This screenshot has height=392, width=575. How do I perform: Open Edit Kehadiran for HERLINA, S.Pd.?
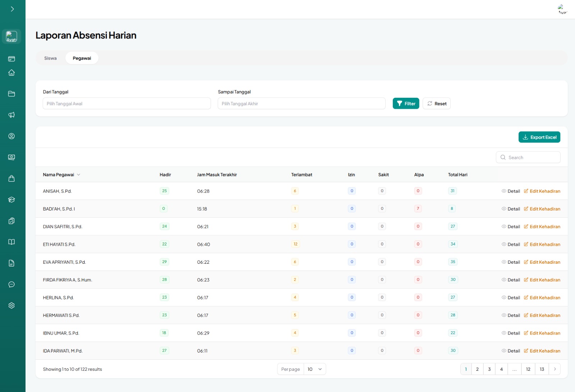point(542,298)
